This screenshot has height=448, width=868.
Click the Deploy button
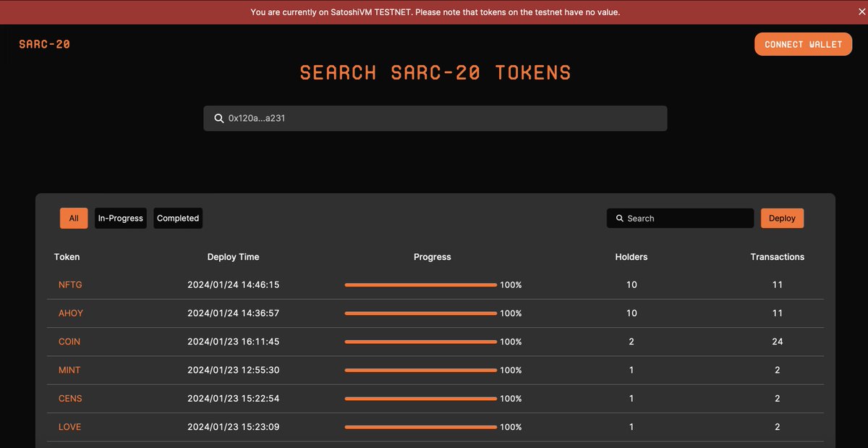[782, 218]
